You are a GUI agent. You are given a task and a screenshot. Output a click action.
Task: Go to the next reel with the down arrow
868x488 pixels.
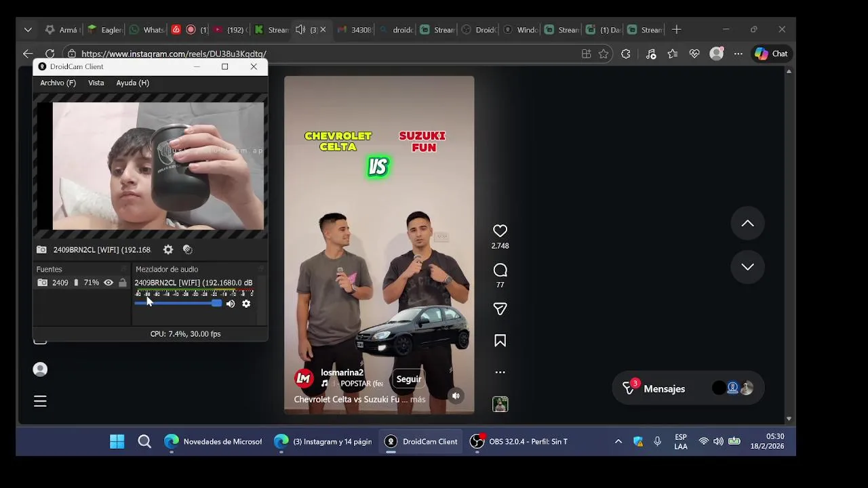point(747,267)
